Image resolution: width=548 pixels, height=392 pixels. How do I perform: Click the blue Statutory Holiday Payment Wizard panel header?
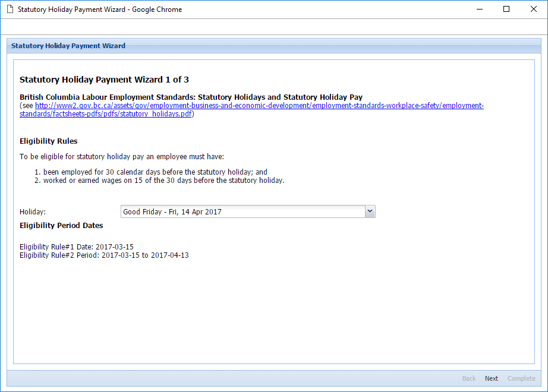point(68,46)
